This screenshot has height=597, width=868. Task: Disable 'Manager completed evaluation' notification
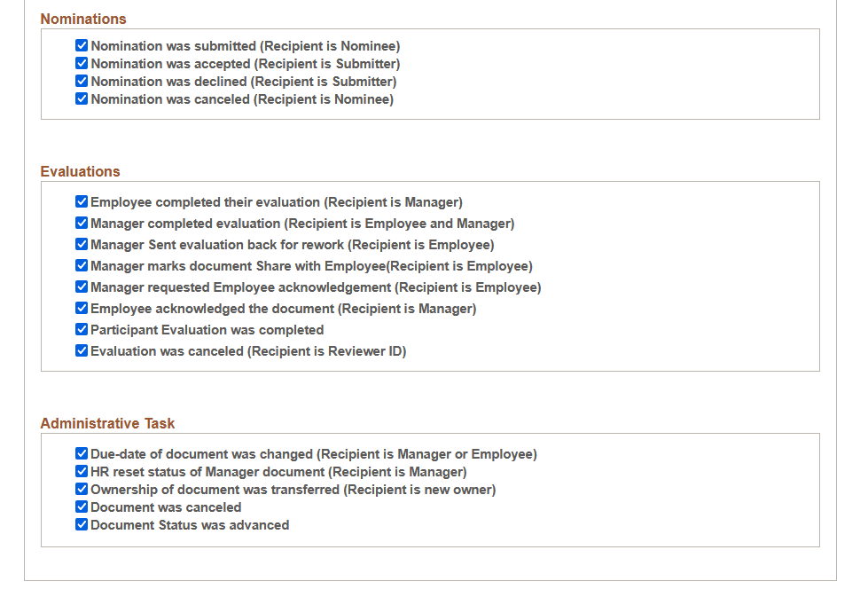coord(82,223)
